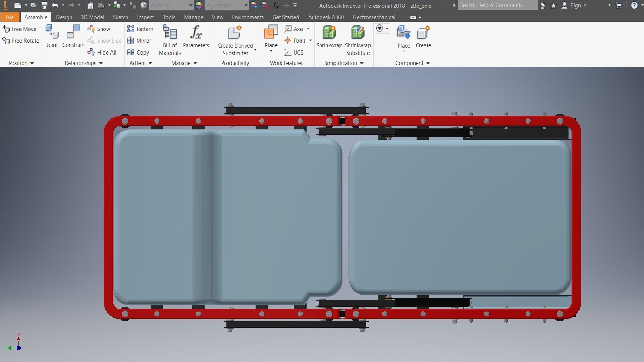The image size is (644, 362).
Task: Click the Save icon in quick access toolbar
Action: [x=44, y=5]
